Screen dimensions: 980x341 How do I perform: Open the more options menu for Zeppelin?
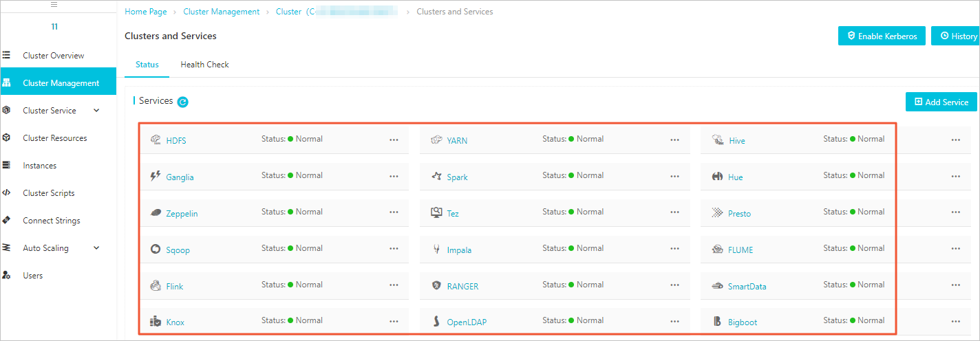click(x=394, y=212)
